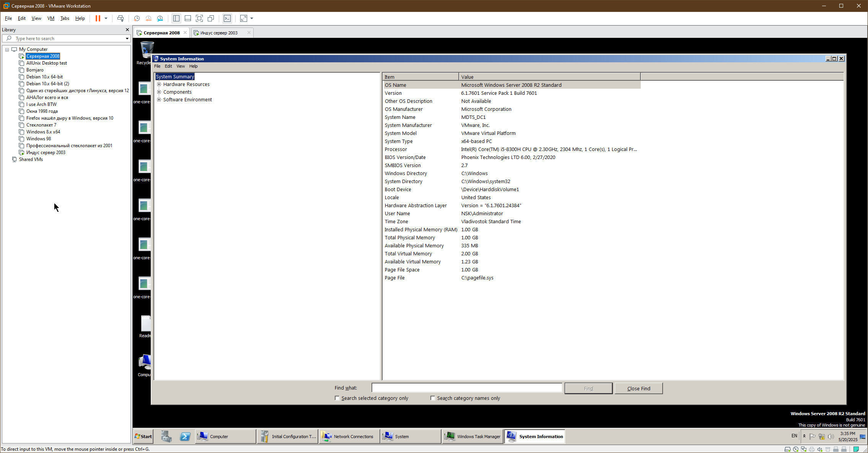Click the Find what input field
Viewport: 868px width, 453px height.
coord(466,388)
